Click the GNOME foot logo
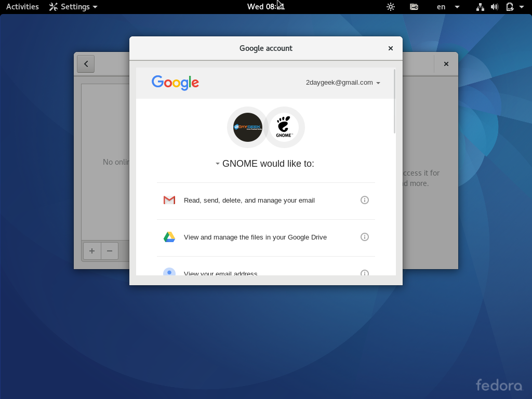 [x=284, y=127]
